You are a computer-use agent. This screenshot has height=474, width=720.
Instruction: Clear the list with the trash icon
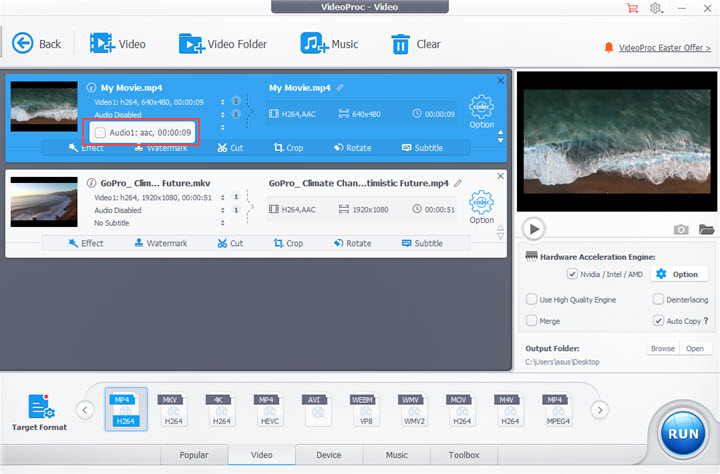[x=416, y=44]
